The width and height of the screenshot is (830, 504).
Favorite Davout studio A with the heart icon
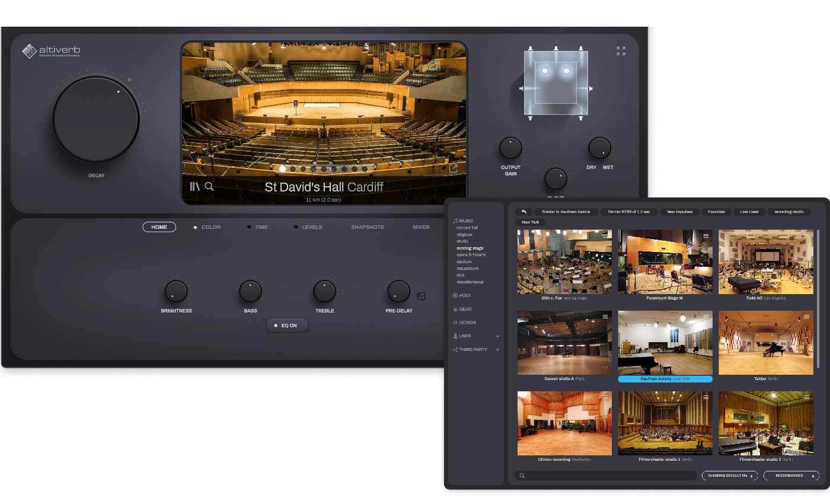605,369
